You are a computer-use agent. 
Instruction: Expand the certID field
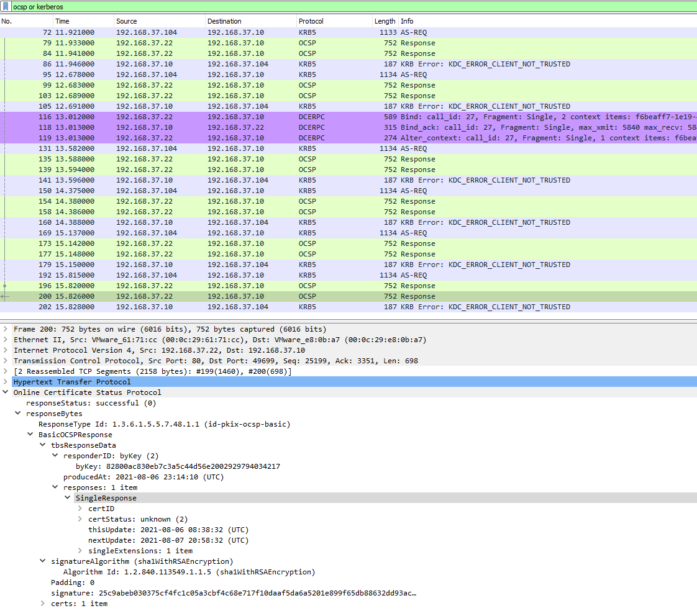pos(80,508)
